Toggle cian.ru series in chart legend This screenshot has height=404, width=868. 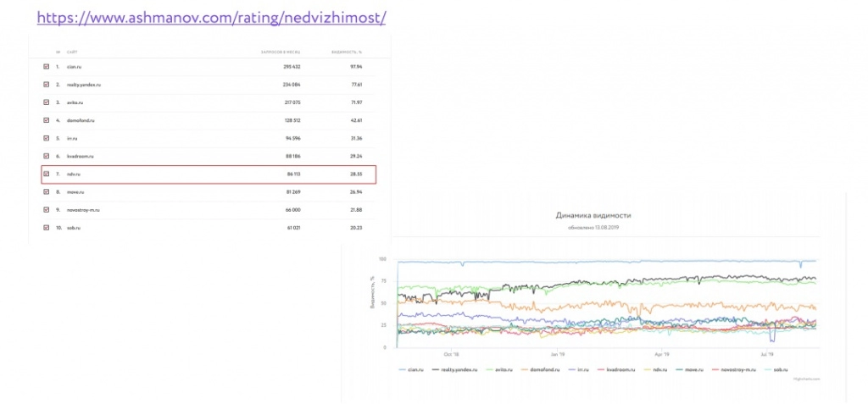[x=412, y=369]
